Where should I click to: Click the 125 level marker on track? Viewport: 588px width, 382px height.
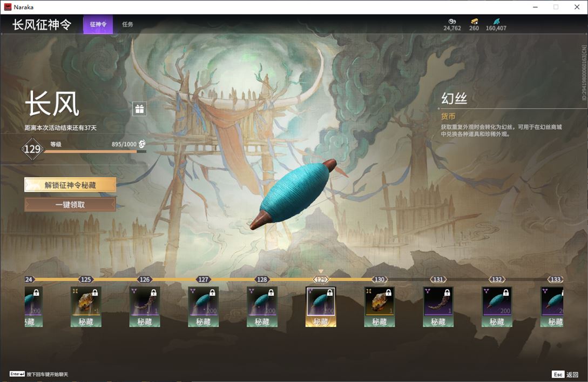click(86, 279)
